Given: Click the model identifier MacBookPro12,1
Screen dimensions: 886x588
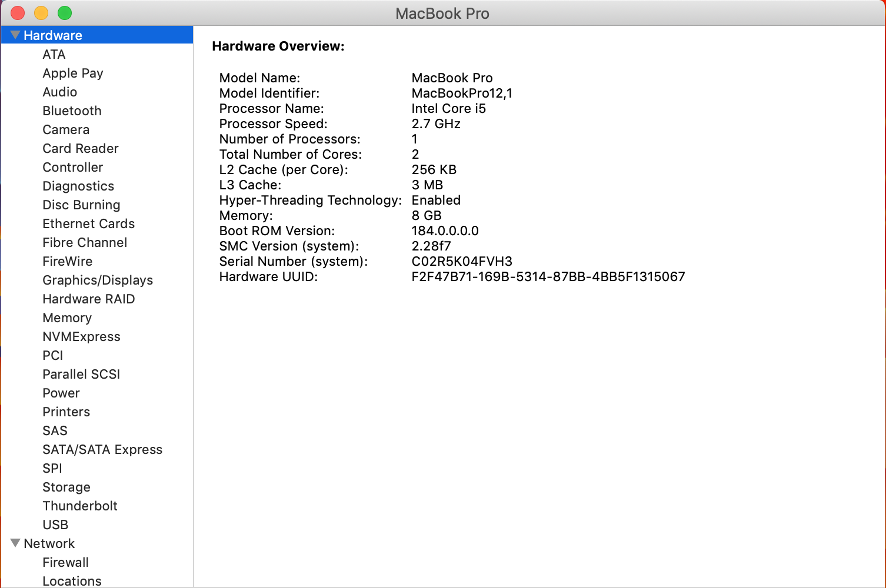Looking at the screenshot, I should pos(462,93).
